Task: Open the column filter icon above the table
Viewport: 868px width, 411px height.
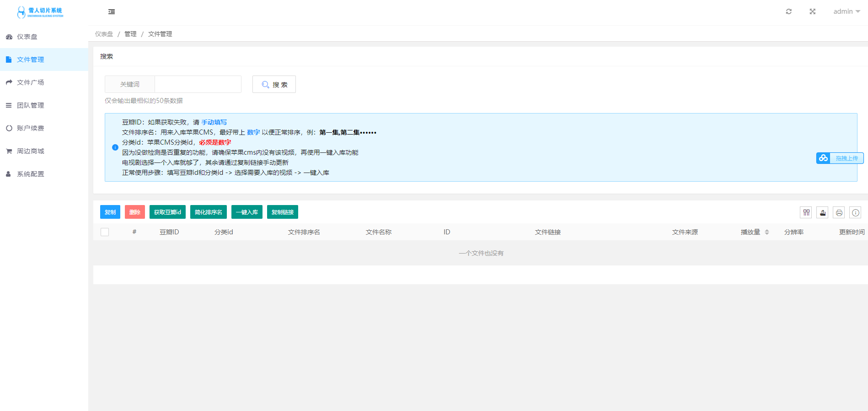Action: 806,212
